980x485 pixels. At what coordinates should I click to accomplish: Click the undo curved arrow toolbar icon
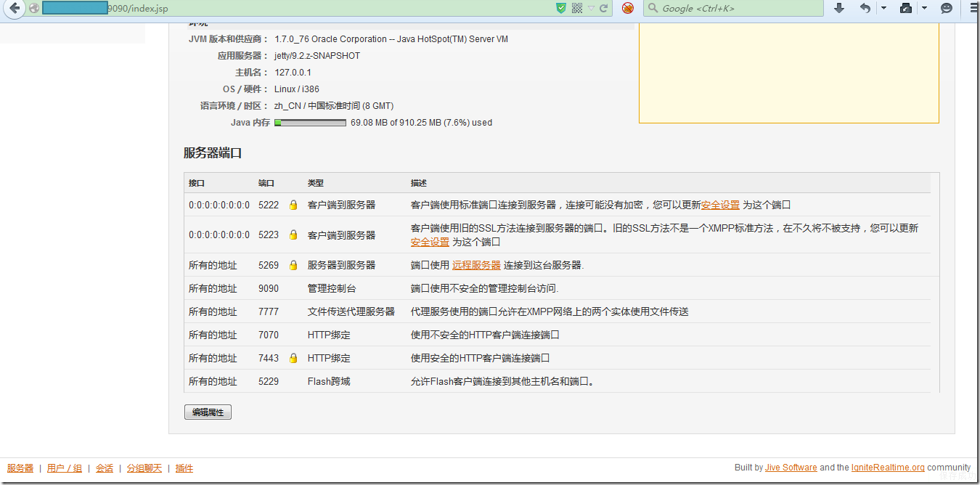coord(865,8)
